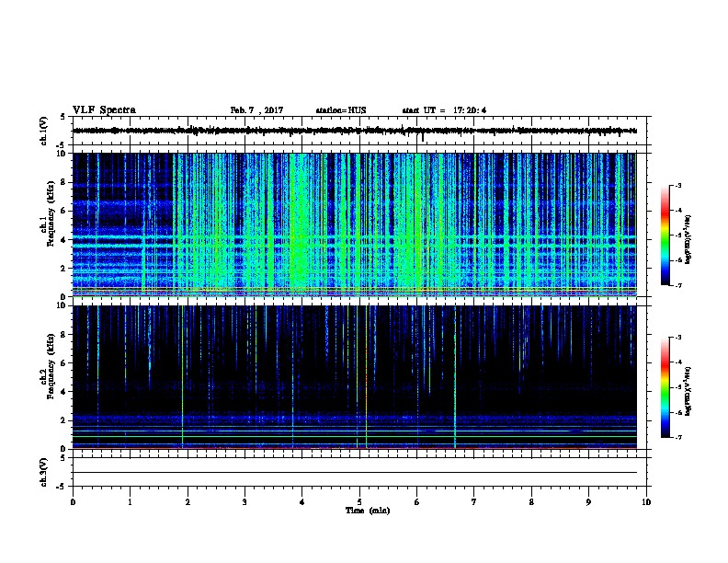
Task: Click the ch.2 color bar PSD units label
Action: (688, 391)
